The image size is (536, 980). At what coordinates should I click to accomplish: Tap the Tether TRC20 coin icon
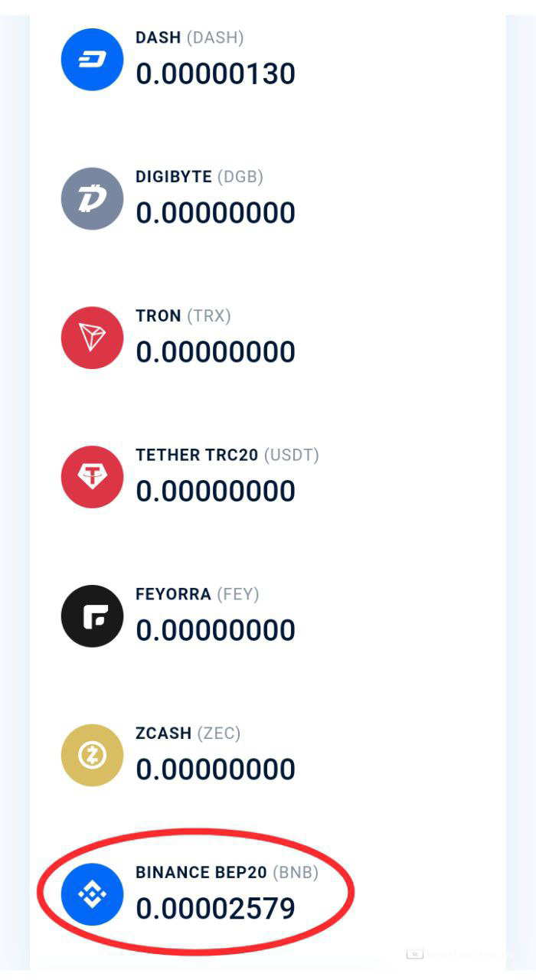point(92,477)
